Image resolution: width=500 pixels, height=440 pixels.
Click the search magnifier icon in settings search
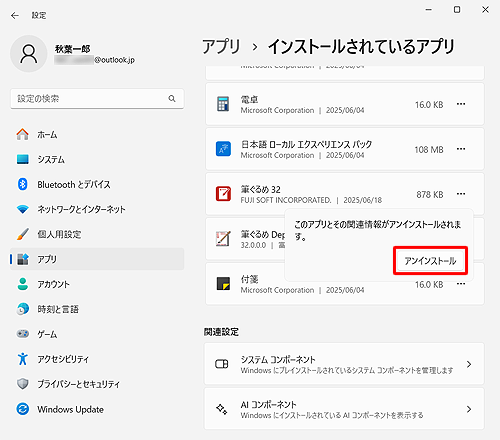172,99
